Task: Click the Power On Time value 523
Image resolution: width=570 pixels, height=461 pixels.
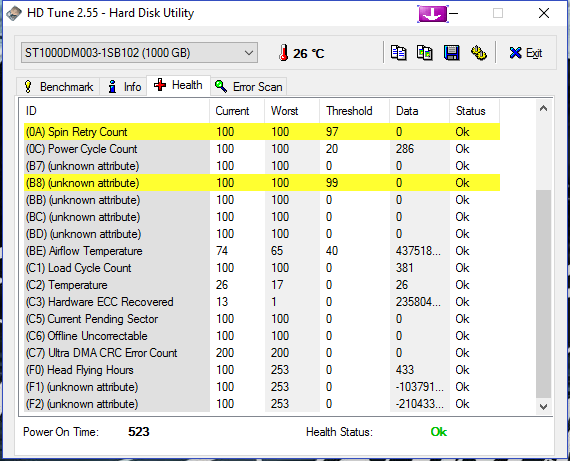Action: coord(139,432)
